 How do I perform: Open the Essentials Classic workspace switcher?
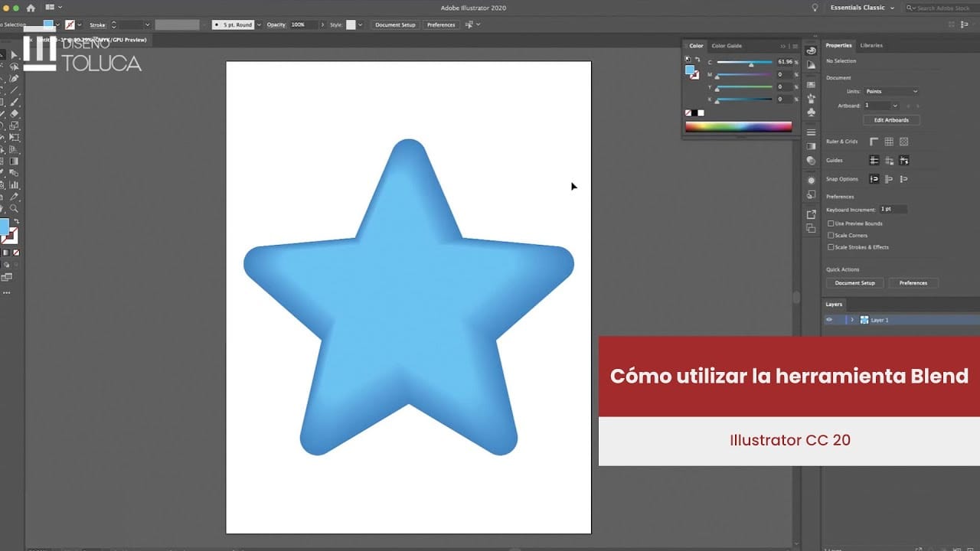(862, 8)
